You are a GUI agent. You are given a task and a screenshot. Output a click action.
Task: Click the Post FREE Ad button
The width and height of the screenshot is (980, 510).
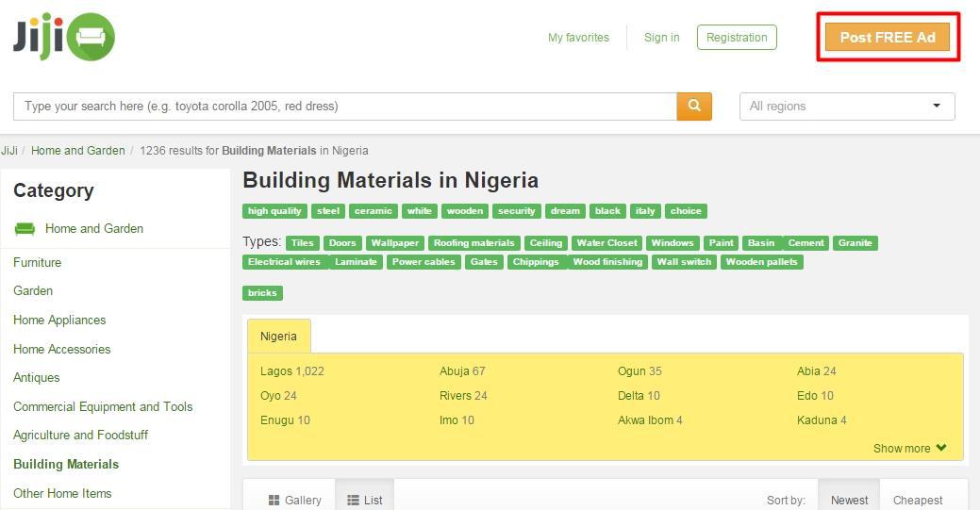(x=887, y=38)
